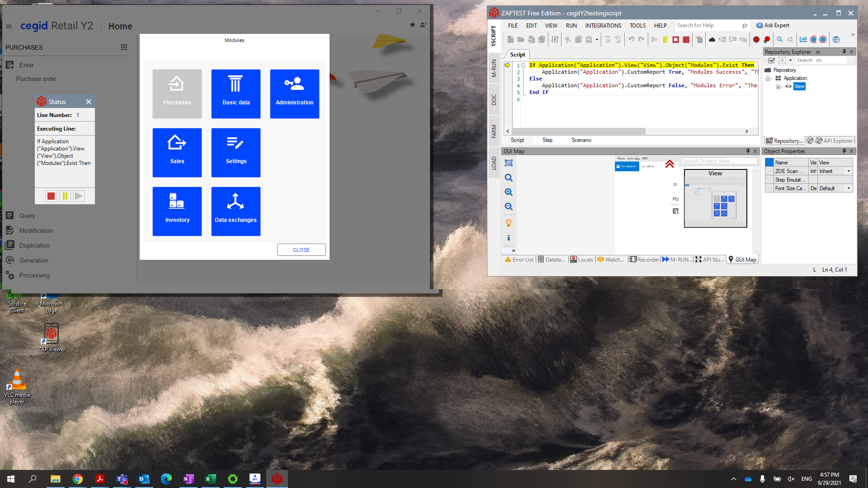Click the yellow Pause toolbar button
The image size is (868, 488).
tap(665, 40)
